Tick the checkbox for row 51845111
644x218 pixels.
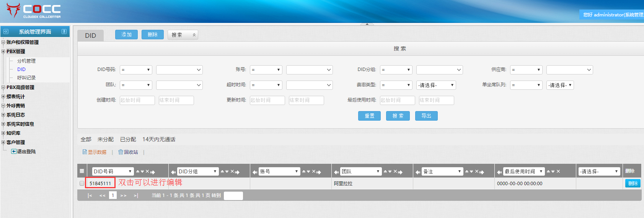tap(82, 183)
